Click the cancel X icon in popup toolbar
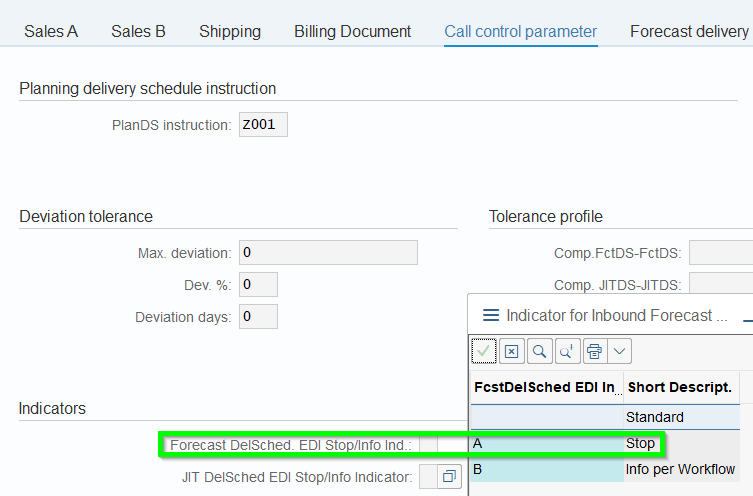This screenshot has width=753, height=496. click(x=511, y=351)
